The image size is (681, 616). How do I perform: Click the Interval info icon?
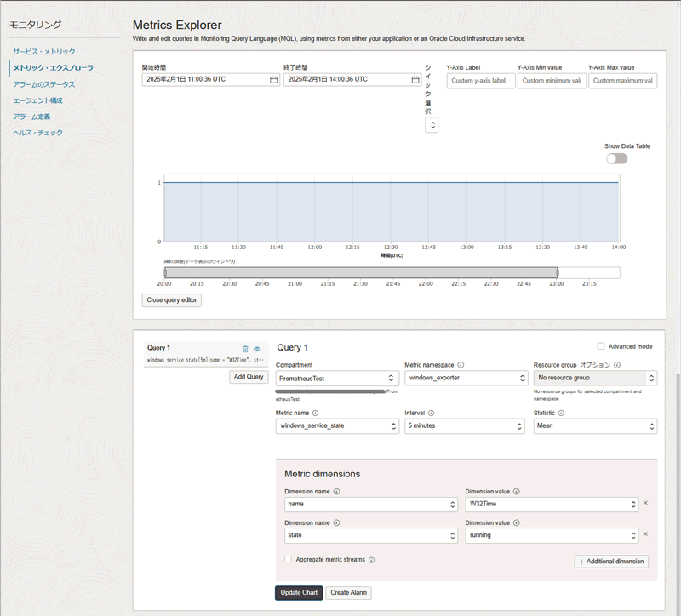pyautogui.click(x=431, y=413)
